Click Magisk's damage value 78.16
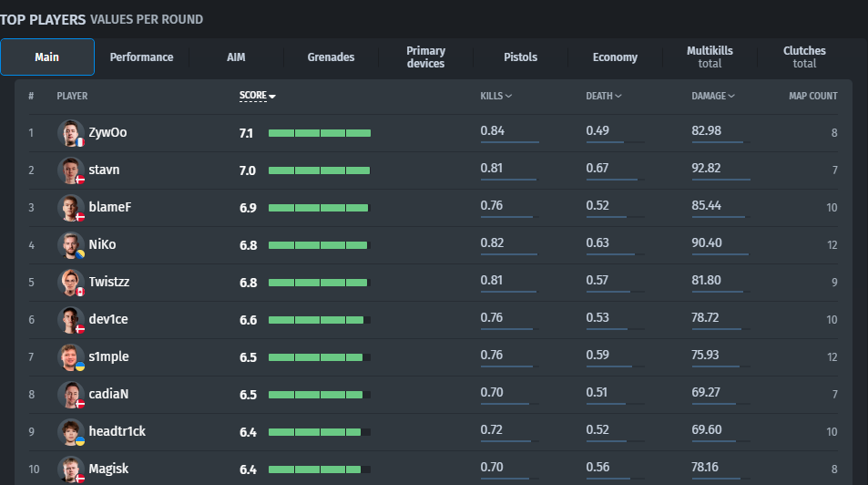Image resolution: width=868 pixels, height=485 pixels. tap(705, 468)
